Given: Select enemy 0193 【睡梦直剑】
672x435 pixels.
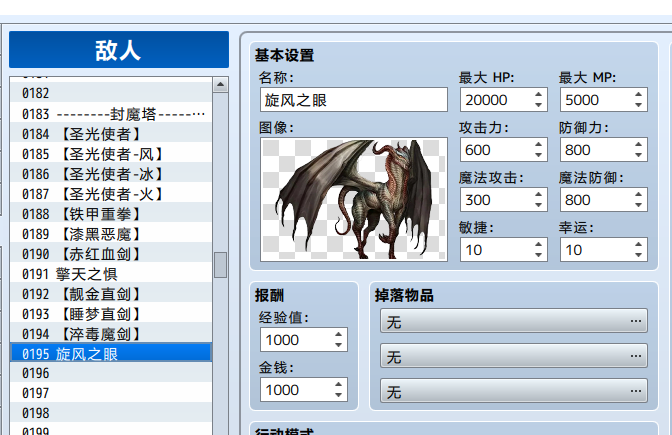Looking at the screenshot, I should point(111,314).
